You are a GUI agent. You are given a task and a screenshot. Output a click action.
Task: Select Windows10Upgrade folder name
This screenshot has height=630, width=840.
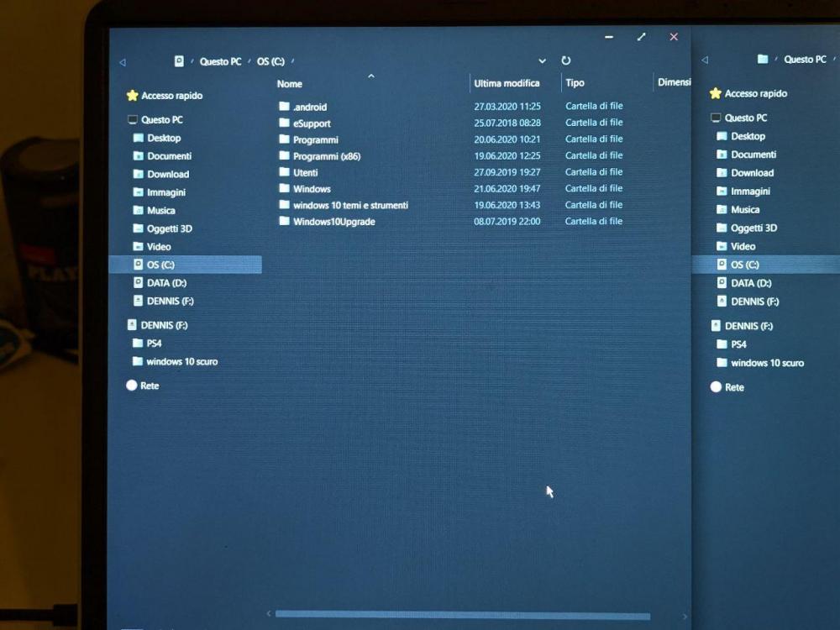tap(333, 222)
